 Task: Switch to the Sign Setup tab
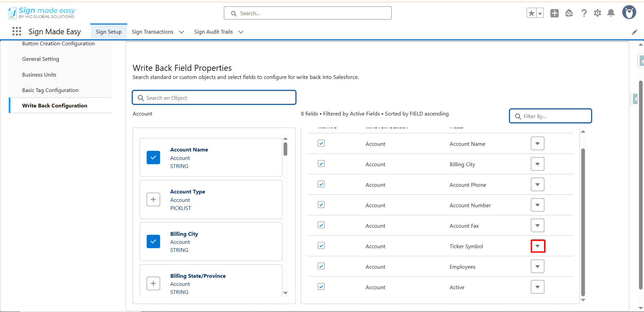click(x=109, y=32)
